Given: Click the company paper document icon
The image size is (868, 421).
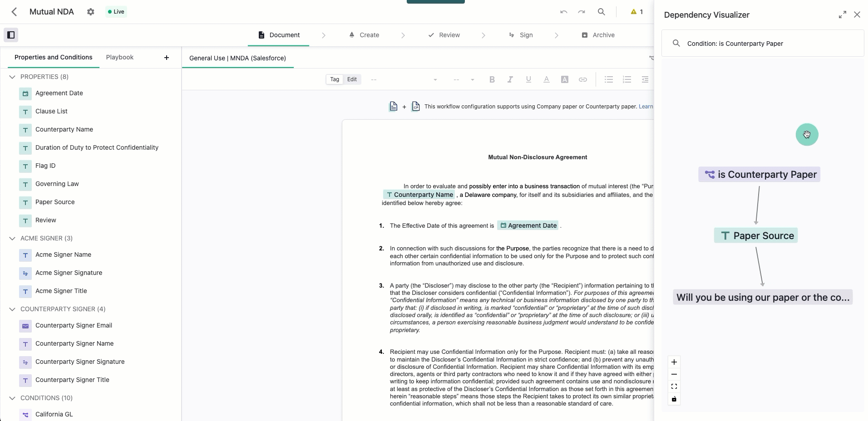Looking at the screenshot, I should 394,107.
